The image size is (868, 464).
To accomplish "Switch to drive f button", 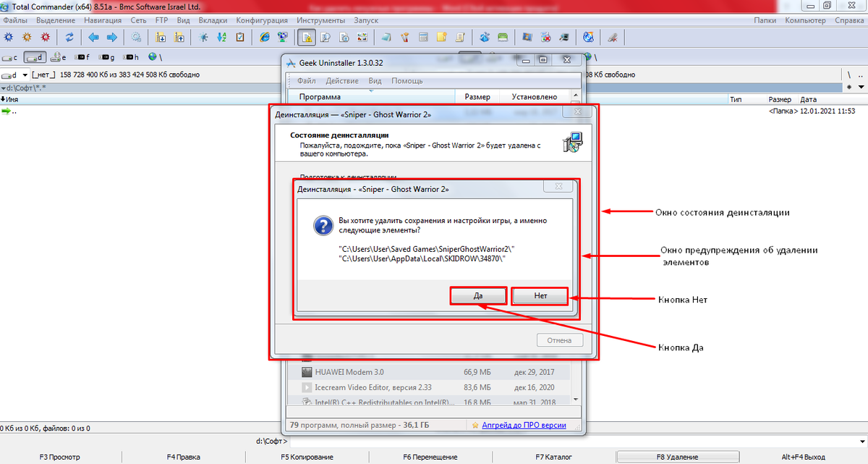I will (x=83, y=56).
